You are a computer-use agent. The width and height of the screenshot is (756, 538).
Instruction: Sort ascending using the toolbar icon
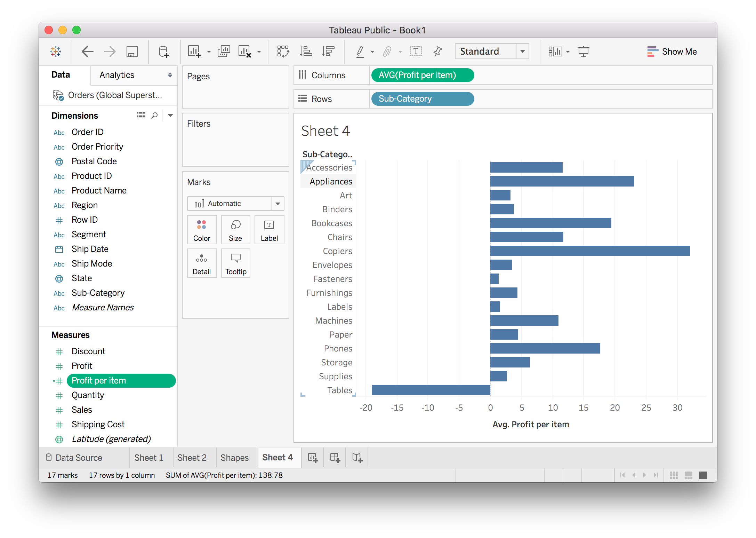point(306,52)
